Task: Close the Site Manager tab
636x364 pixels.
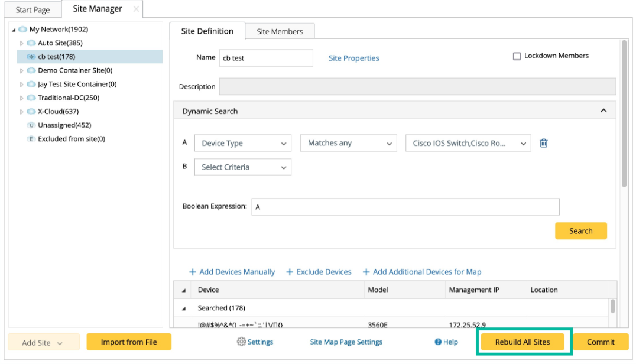Action: [x=136, y=9]
